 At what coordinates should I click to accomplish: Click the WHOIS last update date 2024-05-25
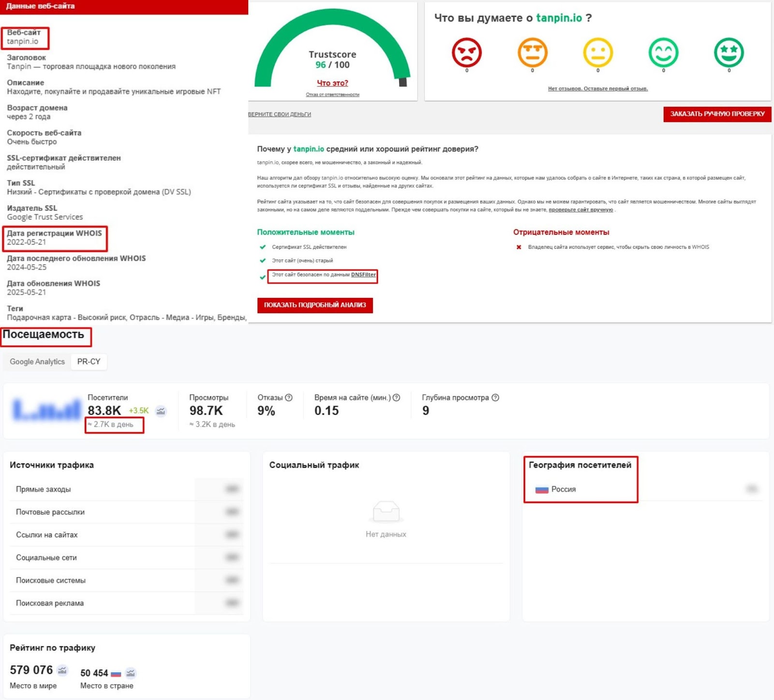tap(27, 268)
